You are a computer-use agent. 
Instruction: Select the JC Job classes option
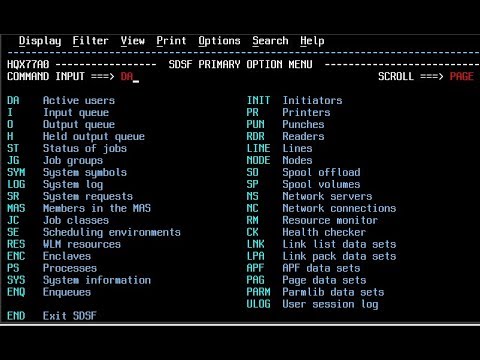(58, 220)
